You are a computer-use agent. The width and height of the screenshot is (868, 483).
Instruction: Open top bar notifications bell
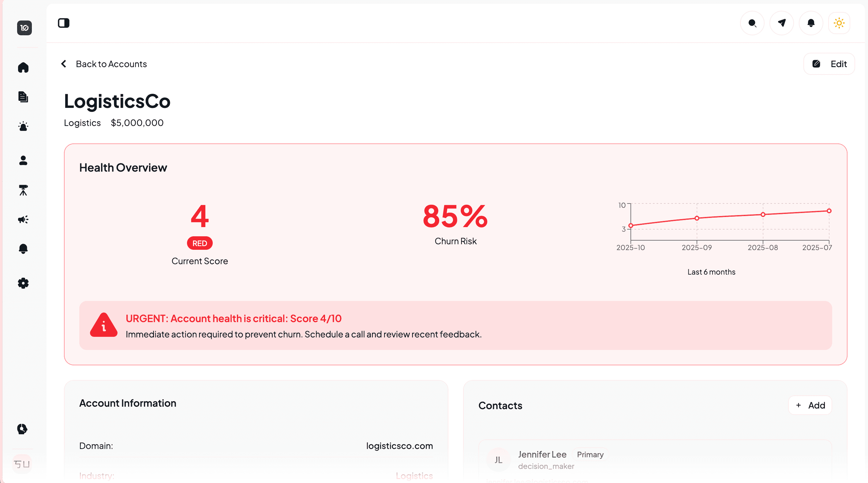(x=811, y=23)
